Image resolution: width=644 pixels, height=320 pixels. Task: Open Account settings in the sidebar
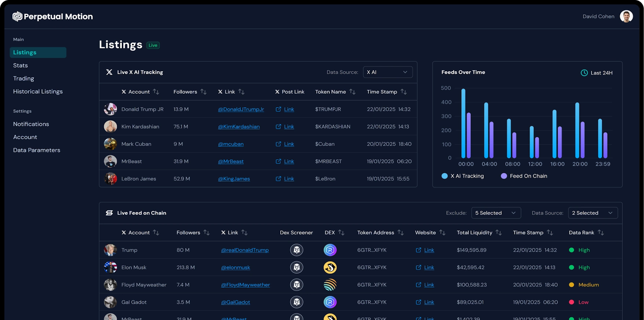pyautogui.click(x=25, y=137)
